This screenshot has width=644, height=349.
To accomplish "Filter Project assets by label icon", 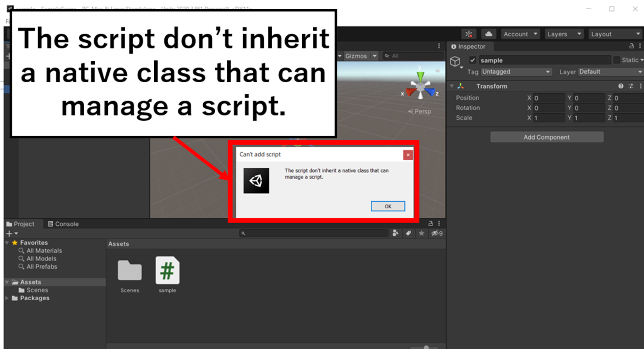I will [x=408, y=233].
